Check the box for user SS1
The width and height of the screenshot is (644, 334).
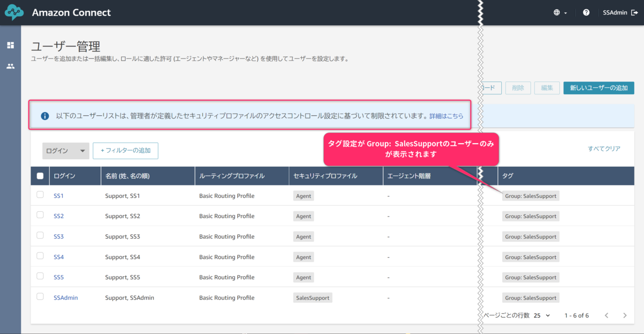click(x=40, y=195)
